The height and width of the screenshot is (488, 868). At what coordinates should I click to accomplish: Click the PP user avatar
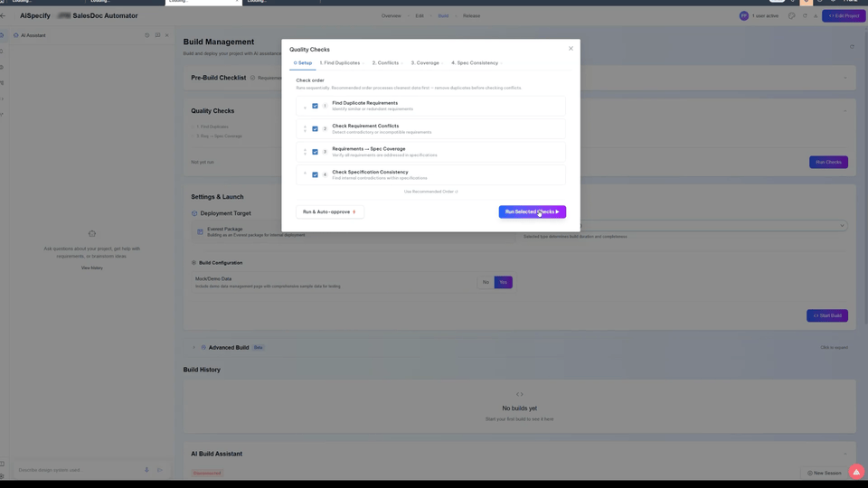(x=744, y=16)
